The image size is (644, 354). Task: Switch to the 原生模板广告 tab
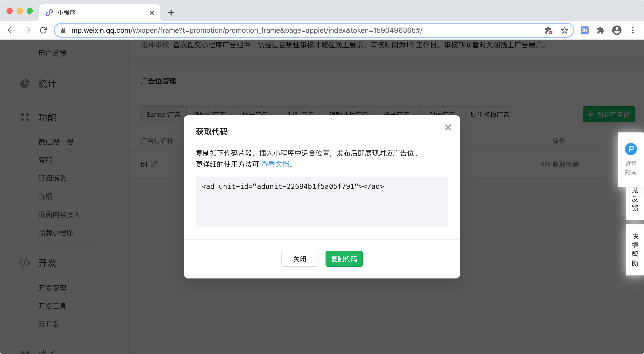(x=490, y=115)
